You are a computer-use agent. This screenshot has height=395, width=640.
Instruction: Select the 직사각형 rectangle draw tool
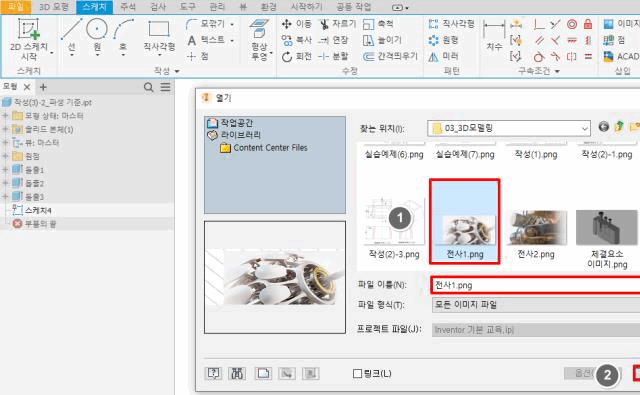159,39
